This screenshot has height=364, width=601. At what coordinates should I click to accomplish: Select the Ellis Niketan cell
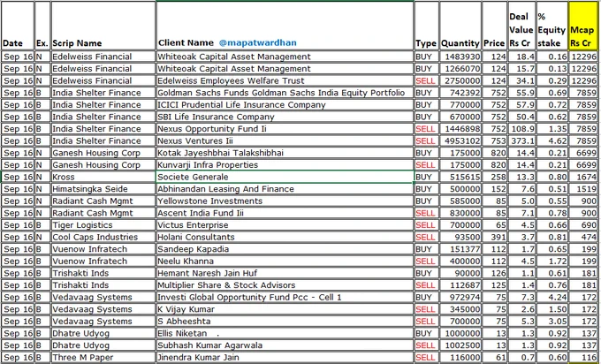point(285,333)
